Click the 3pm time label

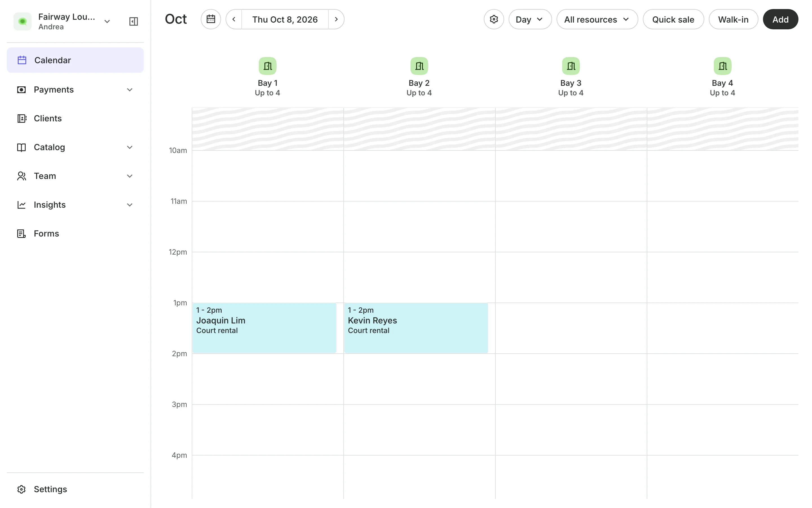(x=179, y=404)
